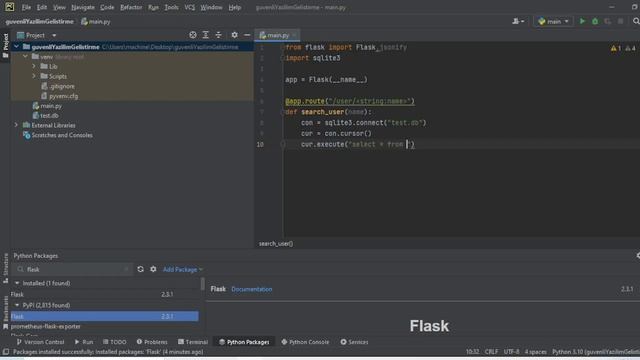Select the installed Flask 2.3.1 package row

coord(104,294)
